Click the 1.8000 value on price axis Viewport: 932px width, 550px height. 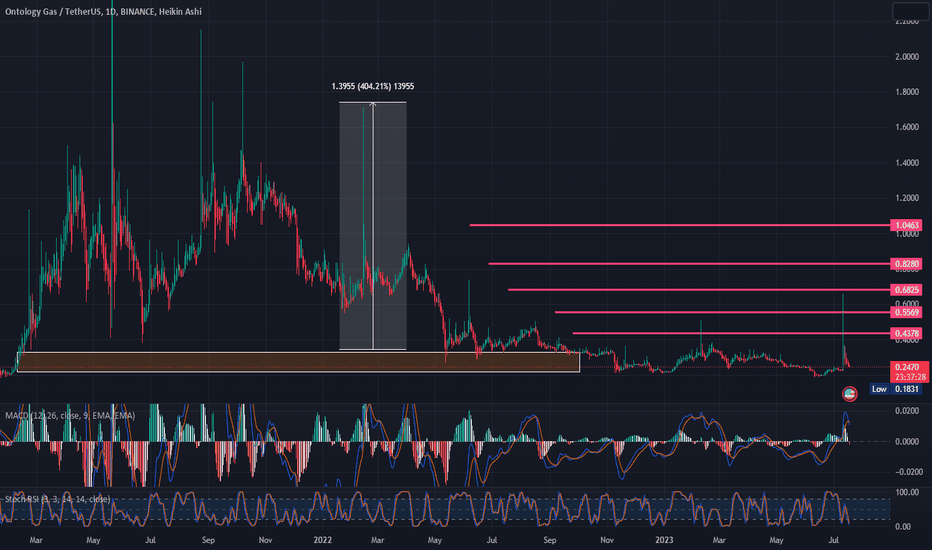click(x=907, y=92)
